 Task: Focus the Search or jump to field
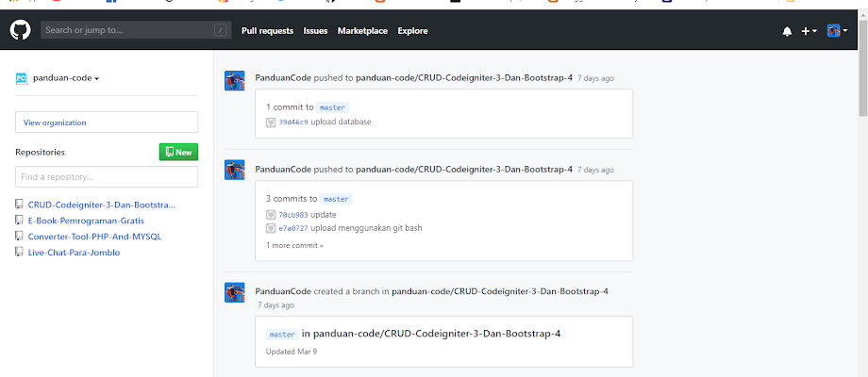136,30
